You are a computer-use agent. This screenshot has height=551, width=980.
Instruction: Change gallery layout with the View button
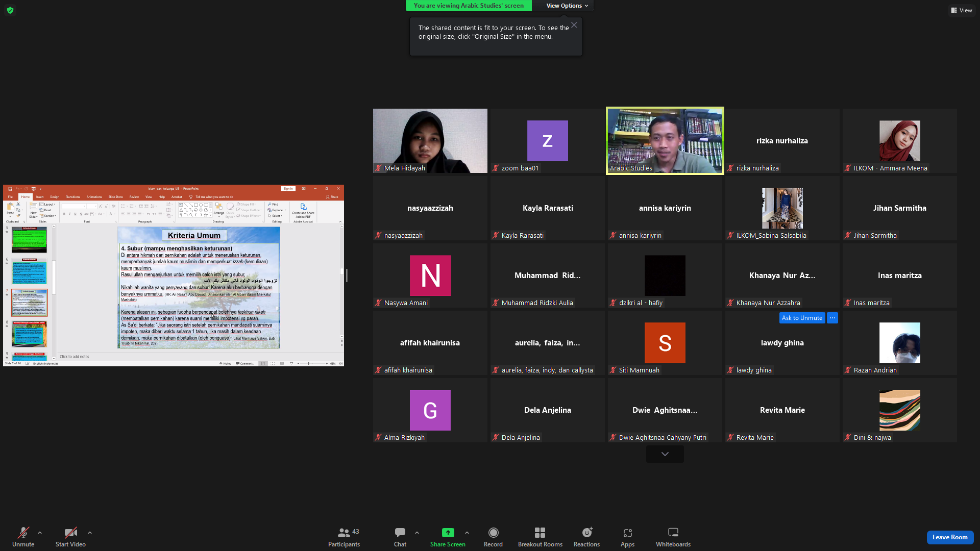pos(961,10)
